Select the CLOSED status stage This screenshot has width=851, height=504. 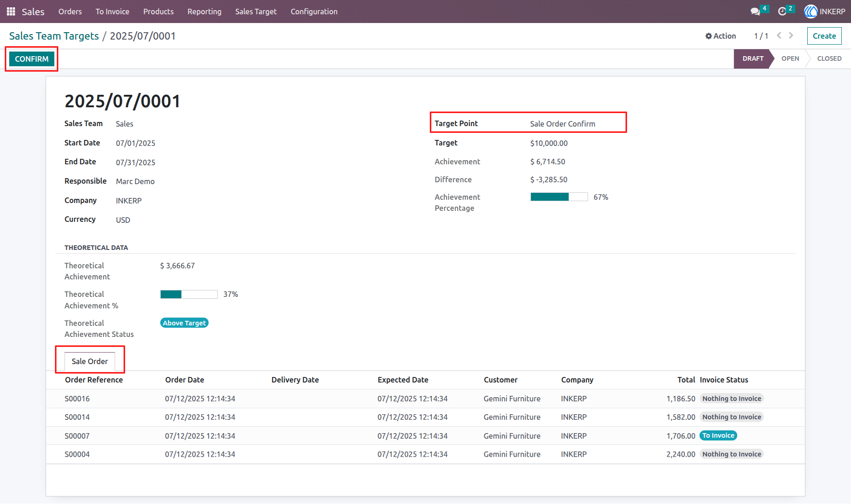tap(829, 58)
